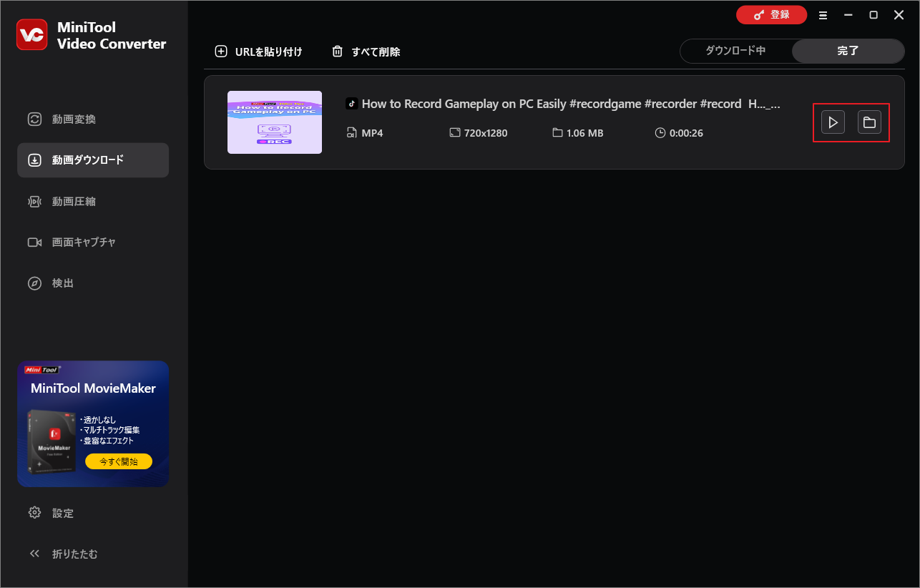The height and width of the screenshot is (588, 920).
Task: Click the TikTok icon beside the video title
Action: (x=351, y=104)
